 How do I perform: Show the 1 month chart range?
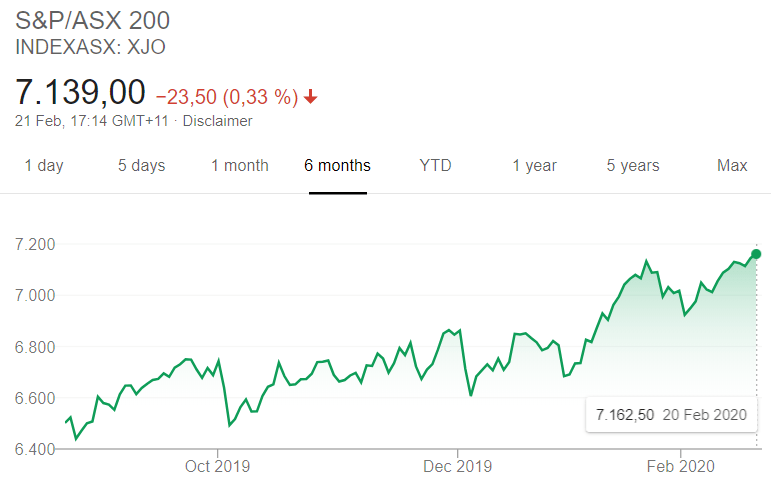[239, 166]
